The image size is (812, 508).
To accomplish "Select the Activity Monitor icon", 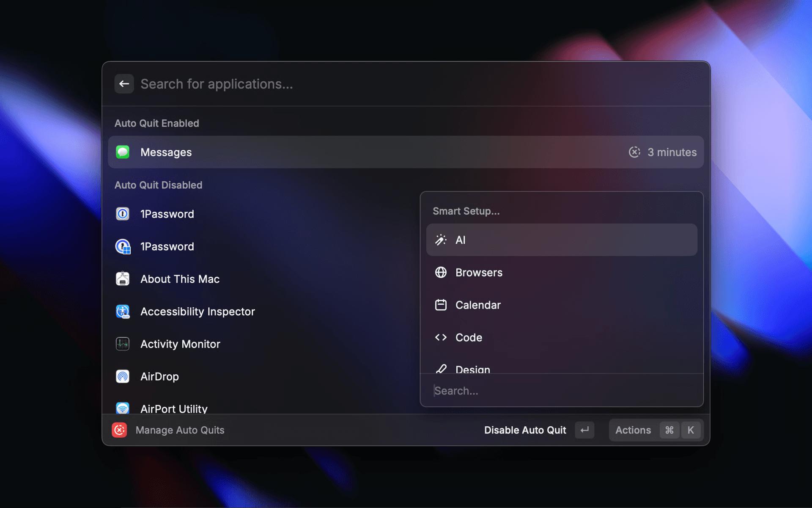I will 123,344.
